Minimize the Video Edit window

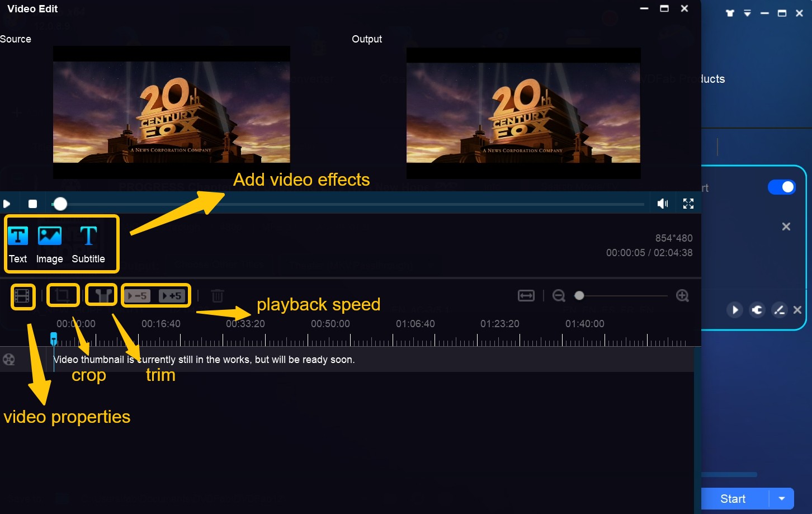[x=644, y=8]
